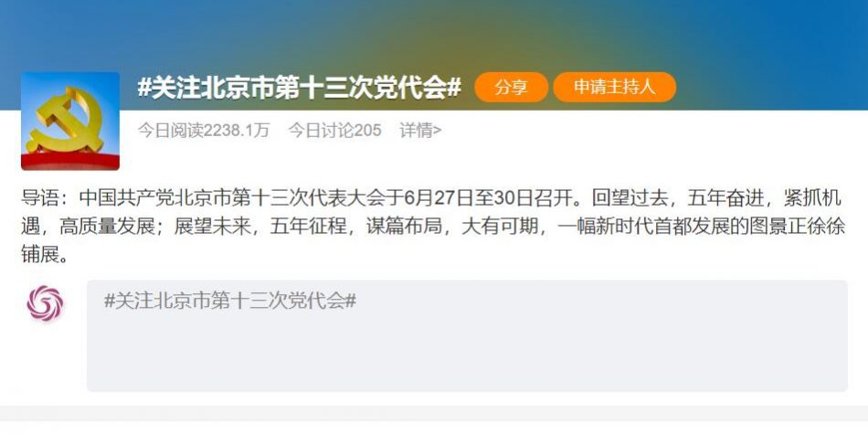
Task: Click the 今日讨论205 discussion count
Action: [x=335, y=131]
